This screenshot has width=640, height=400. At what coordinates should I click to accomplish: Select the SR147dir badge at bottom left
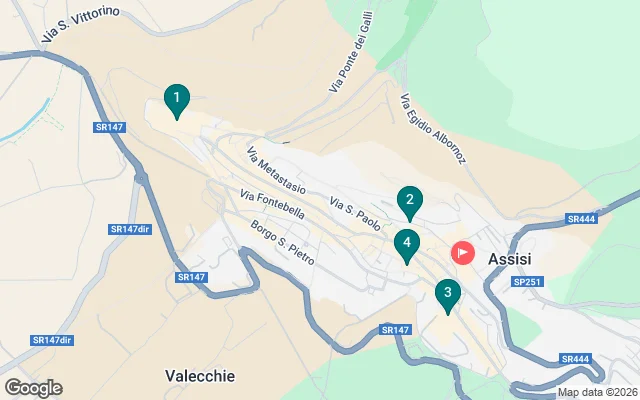click(x=52, y=340)
